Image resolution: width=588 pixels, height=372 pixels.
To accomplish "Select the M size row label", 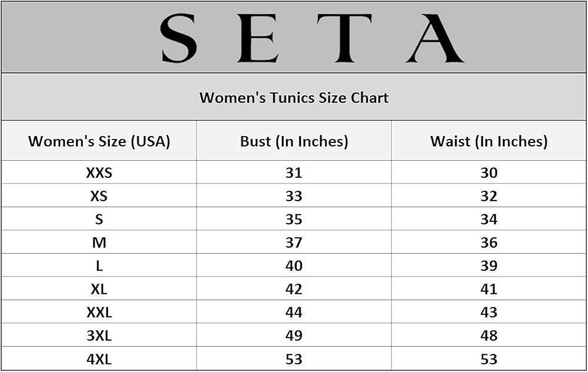I will (x=99, y=243).
